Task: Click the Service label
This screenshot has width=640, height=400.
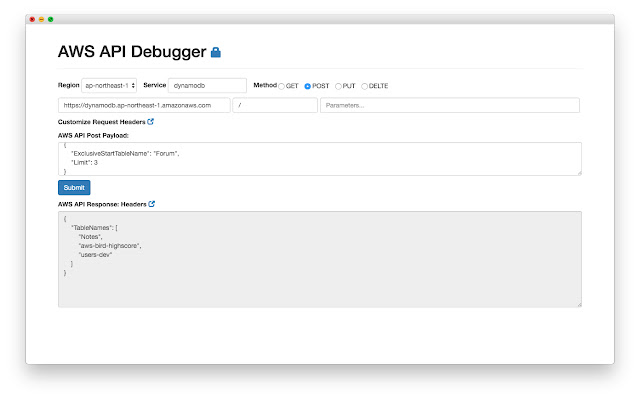Action: [155, 85]
